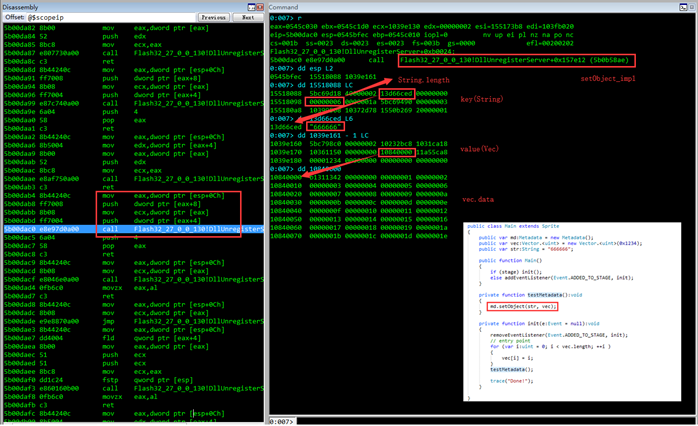The width and height of the screenshot is (698, 426).
Task: Select the Command panel title bar
Action: 473,7
